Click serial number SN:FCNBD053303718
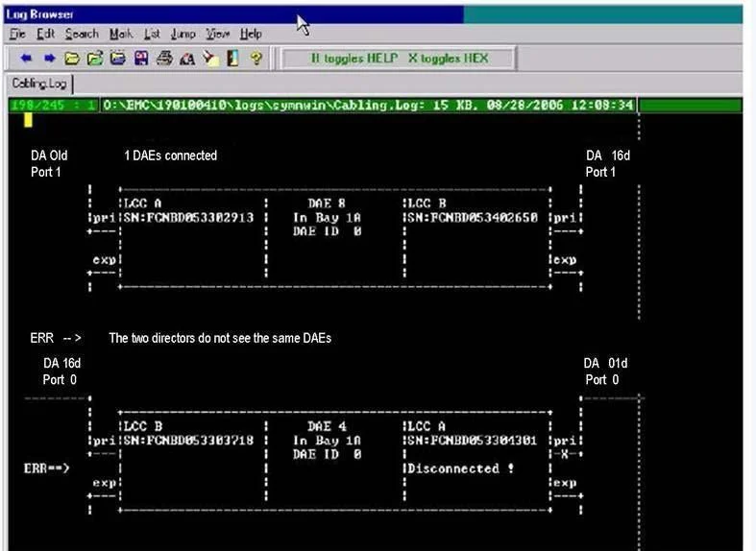 (188, 441)
